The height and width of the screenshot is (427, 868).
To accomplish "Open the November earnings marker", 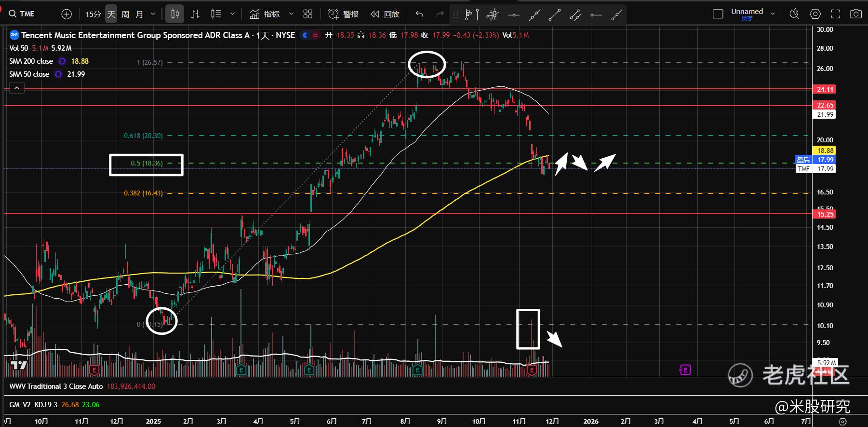I will click(x=532, y=370).
